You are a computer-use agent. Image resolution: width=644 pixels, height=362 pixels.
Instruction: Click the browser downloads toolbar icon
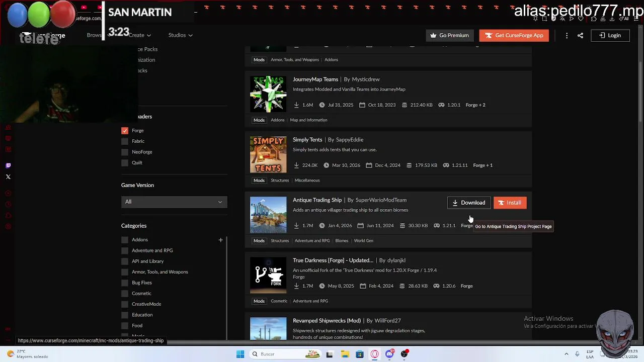(613, 19)
